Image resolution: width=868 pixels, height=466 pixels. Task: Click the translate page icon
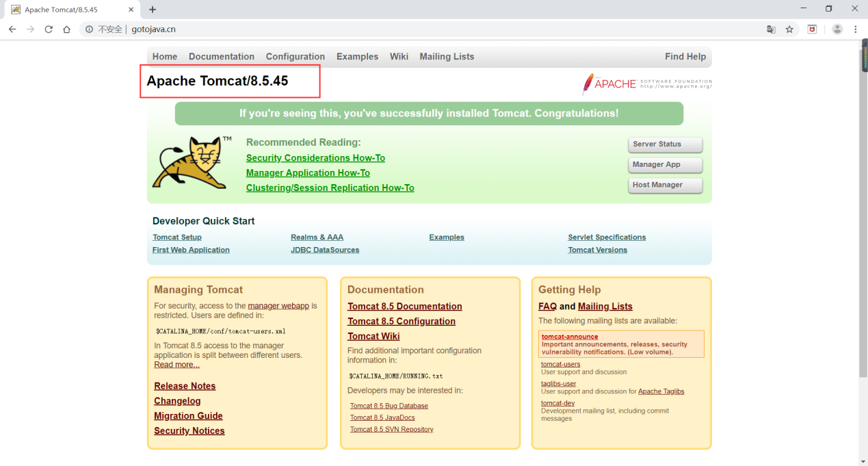[771, 29]
